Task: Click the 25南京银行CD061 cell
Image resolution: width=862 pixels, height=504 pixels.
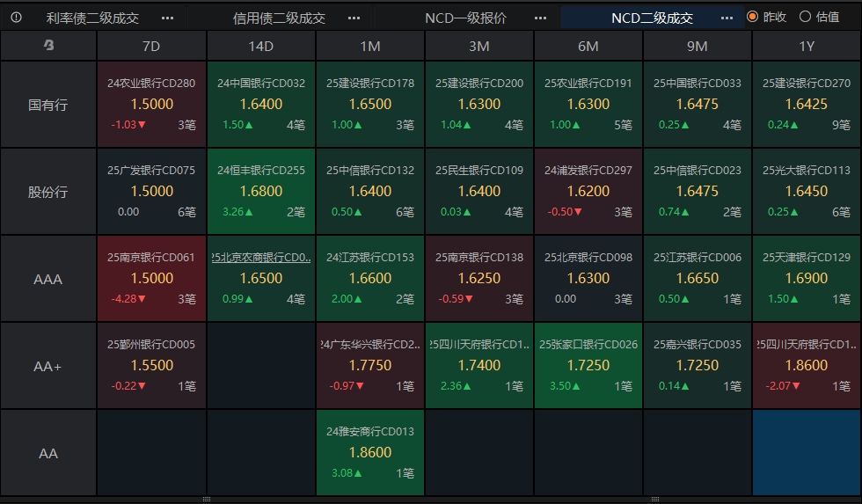Action: (x=151, y=279)
